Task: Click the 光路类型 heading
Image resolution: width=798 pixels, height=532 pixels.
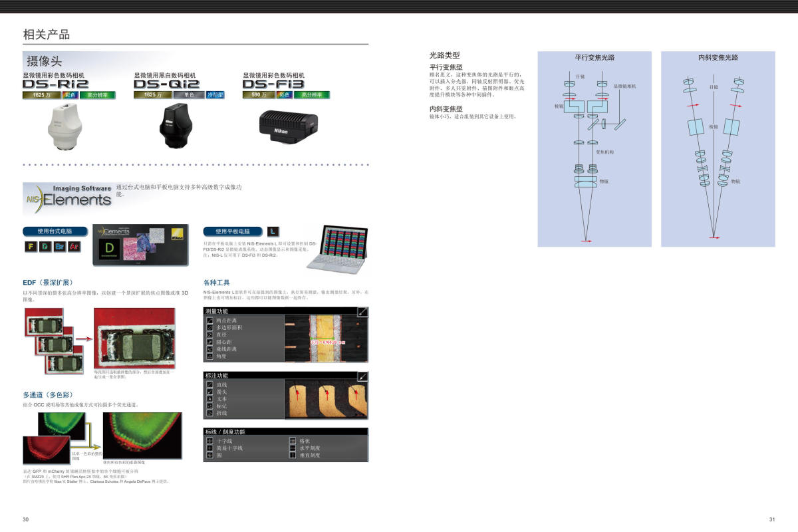Action: (445, 56)
